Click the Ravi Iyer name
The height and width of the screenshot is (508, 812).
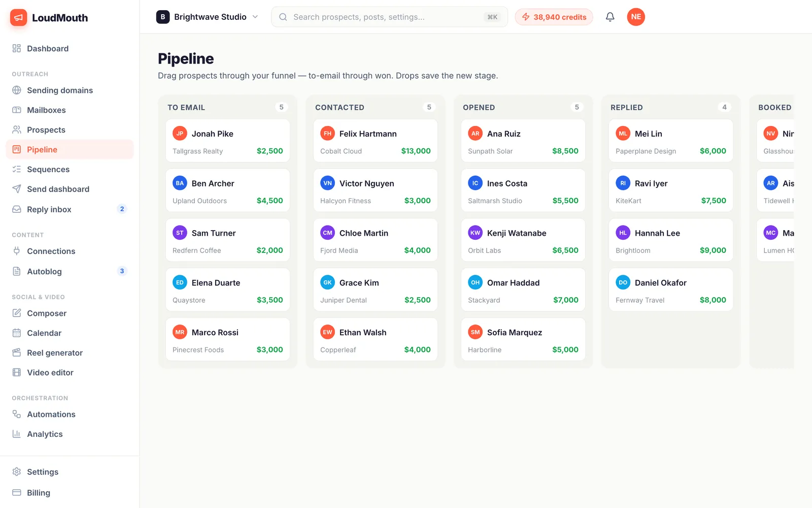651,183
